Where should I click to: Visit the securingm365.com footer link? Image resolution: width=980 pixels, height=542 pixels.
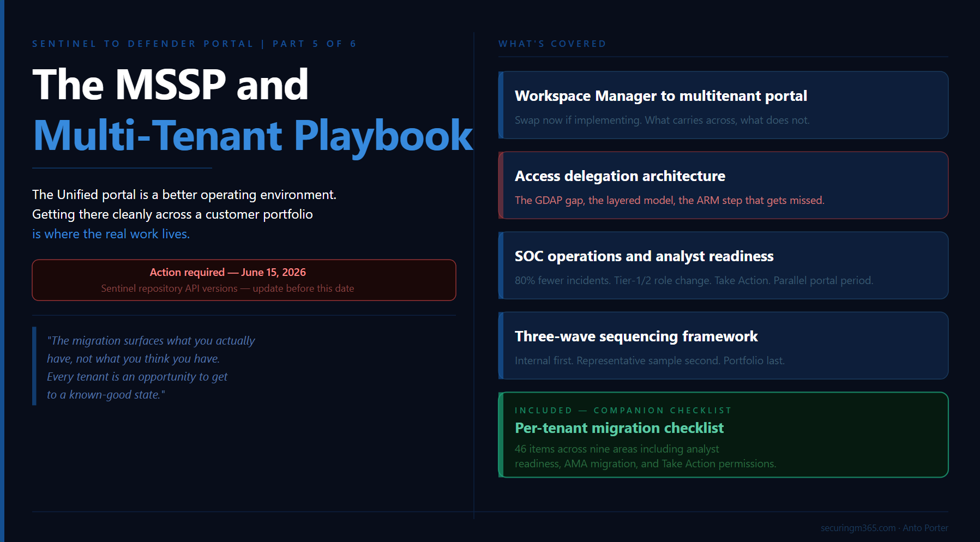coord(858,528)
